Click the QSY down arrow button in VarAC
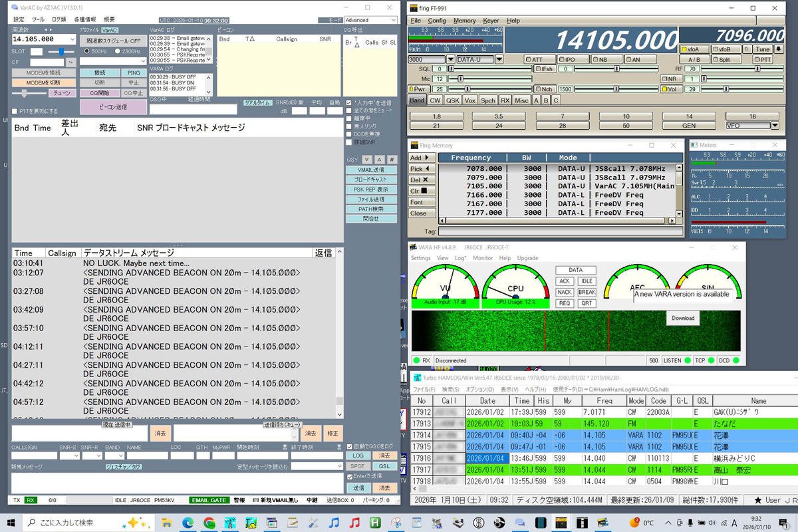798x532 pixels. [367, 160]
